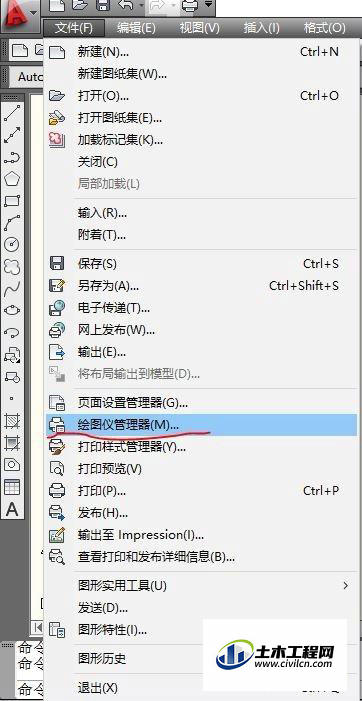Screen dimensions: 362x701
Task: Open the 视图(V) menu
Action: (199, 28)
